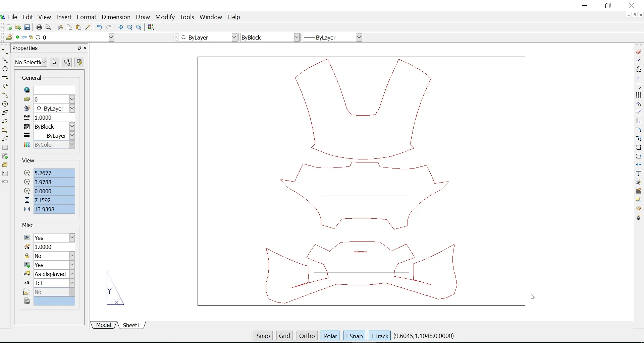The height and width of the screenshot is (343, 644).
Task: Toggle ESnap in status bar
Action: (355, 336)
